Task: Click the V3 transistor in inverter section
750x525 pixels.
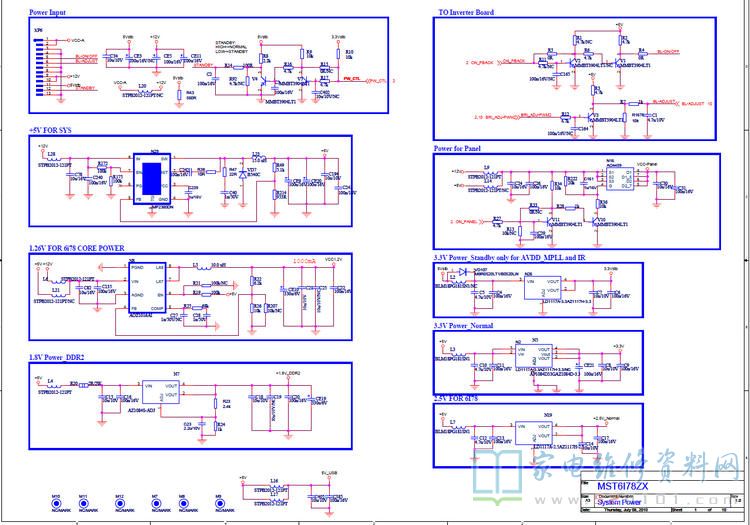Action: (590, 117)
